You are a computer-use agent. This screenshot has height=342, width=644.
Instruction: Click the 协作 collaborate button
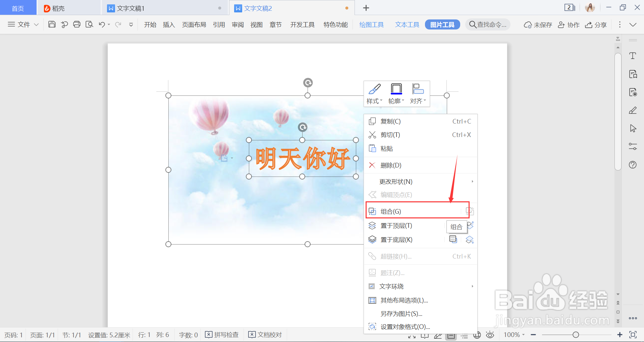pos(569,24)
